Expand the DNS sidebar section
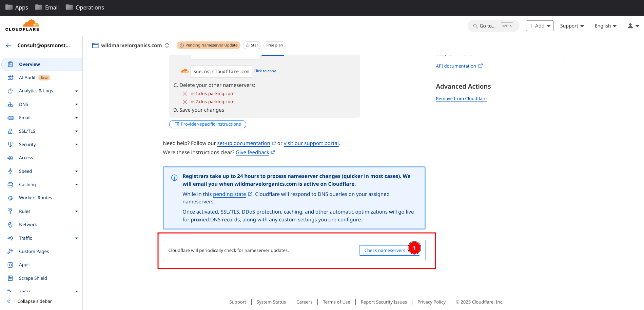The width and height of the screenshot is (644, 310). 76,105
